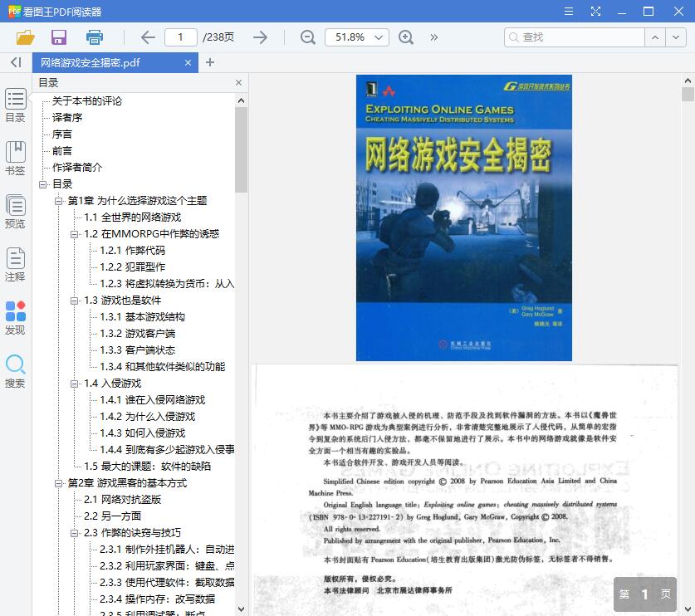The height and width of the screenshot is (616, 695).
Task: Click inside the page number input field
Action: (184, 37)
